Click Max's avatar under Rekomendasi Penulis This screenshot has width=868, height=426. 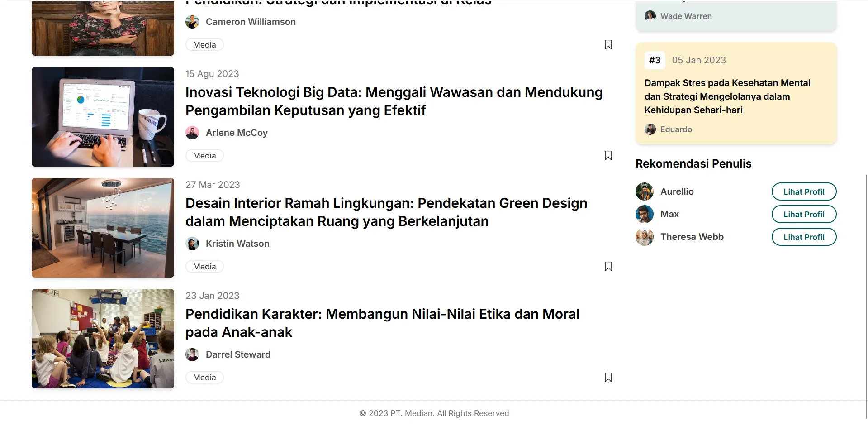[644, 214]
